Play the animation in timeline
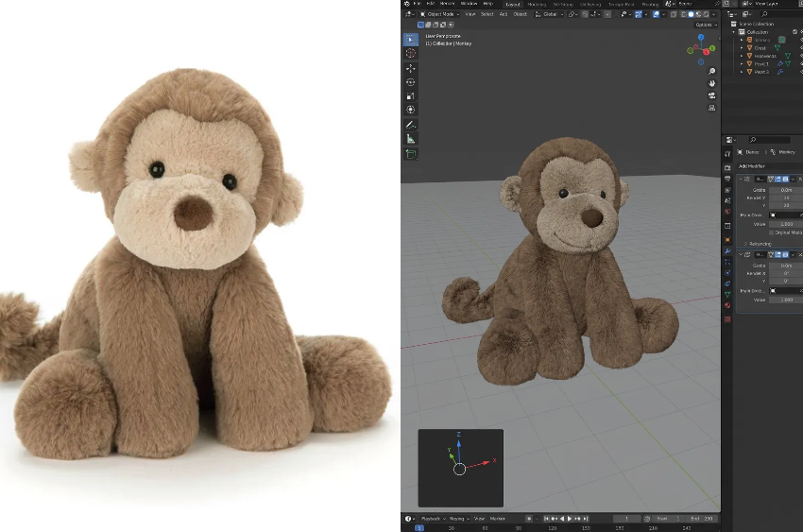Image resolution: width=803 pixels, height=532 pixels. (x=570, y=519)
